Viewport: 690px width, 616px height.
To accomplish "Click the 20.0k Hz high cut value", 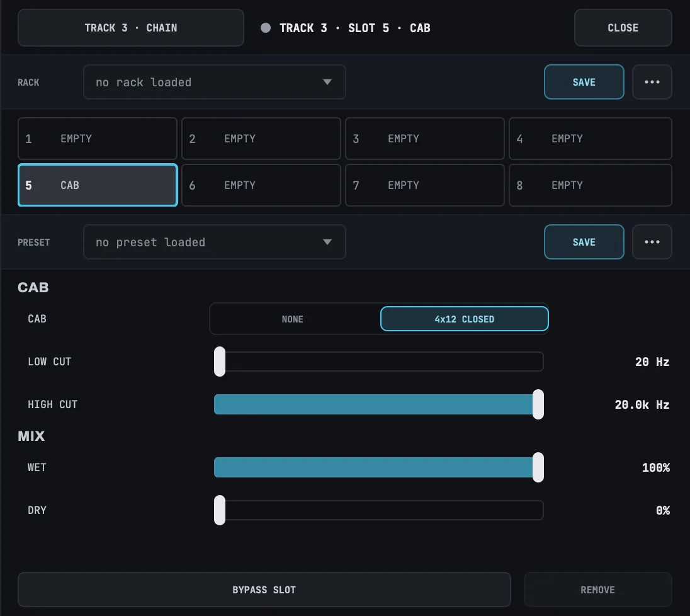I will pos(642,404).
